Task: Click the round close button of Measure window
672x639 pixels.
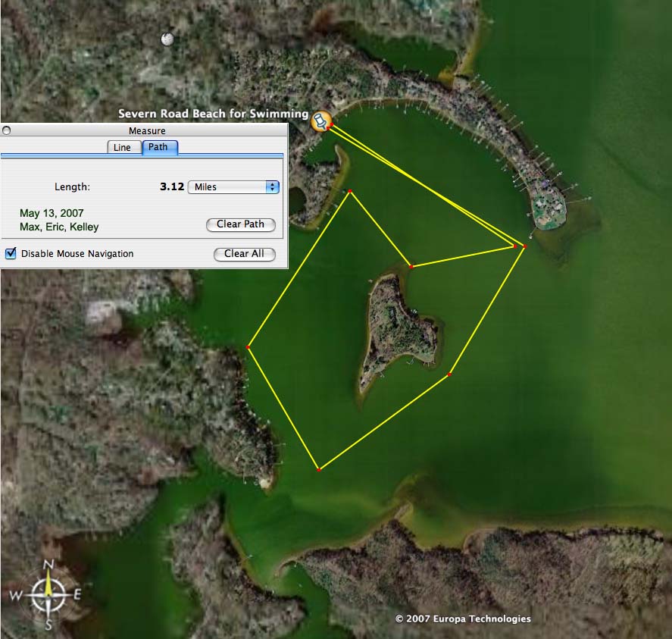Action: [x=6, y=130]
